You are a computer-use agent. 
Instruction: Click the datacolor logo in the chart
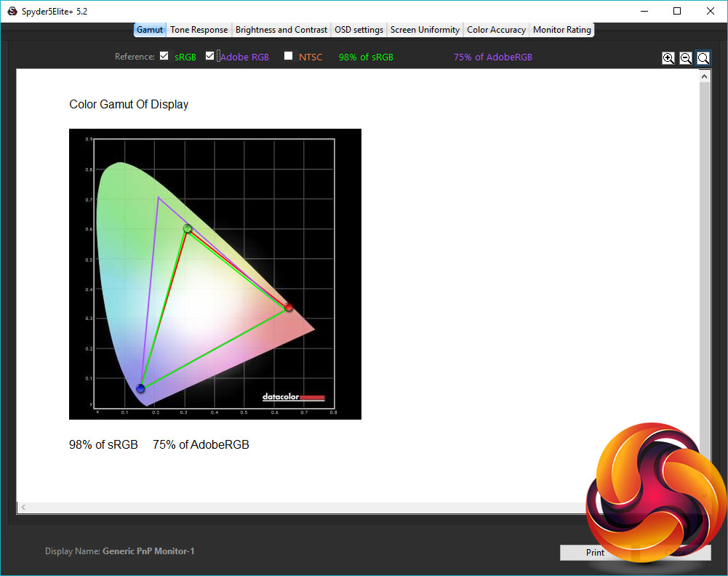tap(293, 397)
